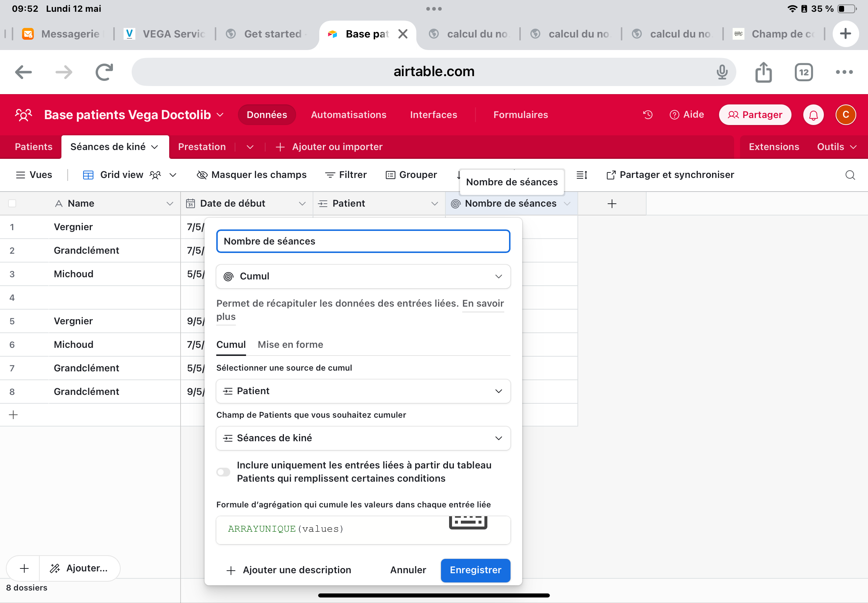Screen dimensions: 868x603
Task: Open the browser three-dot menu
Action: point(844,72)
